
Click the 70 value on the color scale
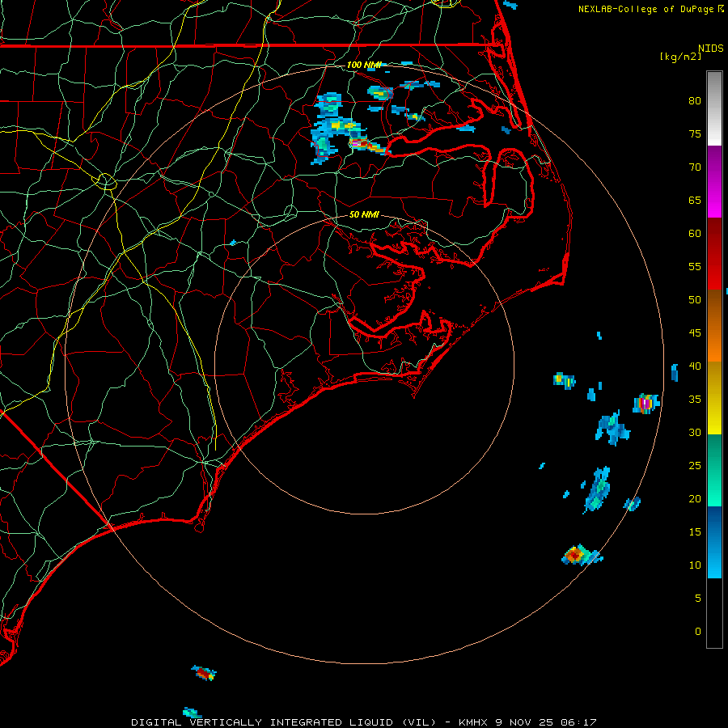pos(695,167)
